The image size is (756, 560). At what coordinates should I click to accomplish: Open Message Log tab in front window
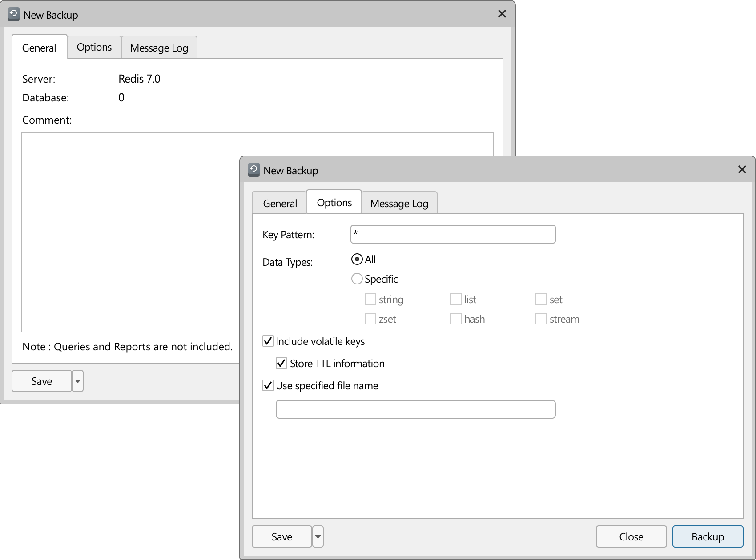pyautogui.click(x=399, y=203)
